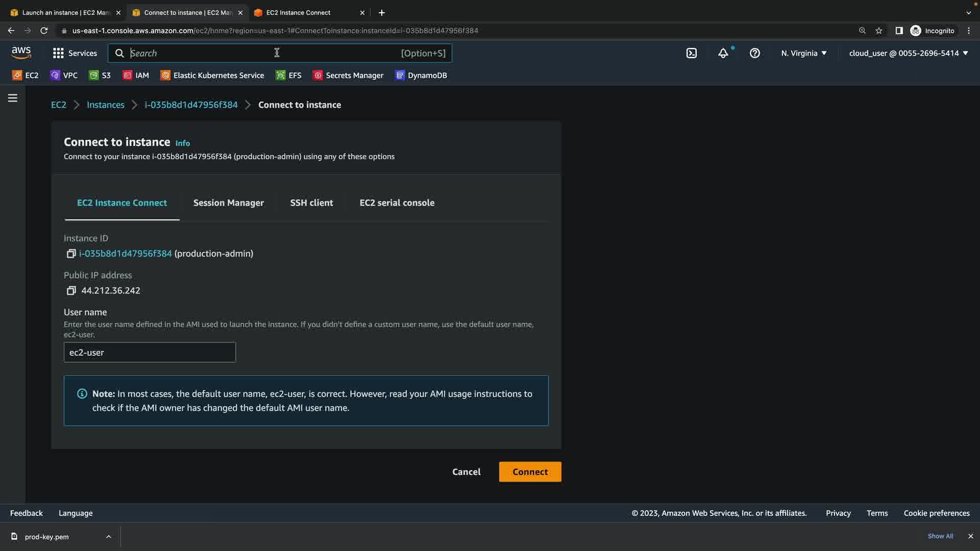This screenshot has width=980, height=551.
Task: Open the S3 shortcut in favorites bar
Action: (100, 76)
